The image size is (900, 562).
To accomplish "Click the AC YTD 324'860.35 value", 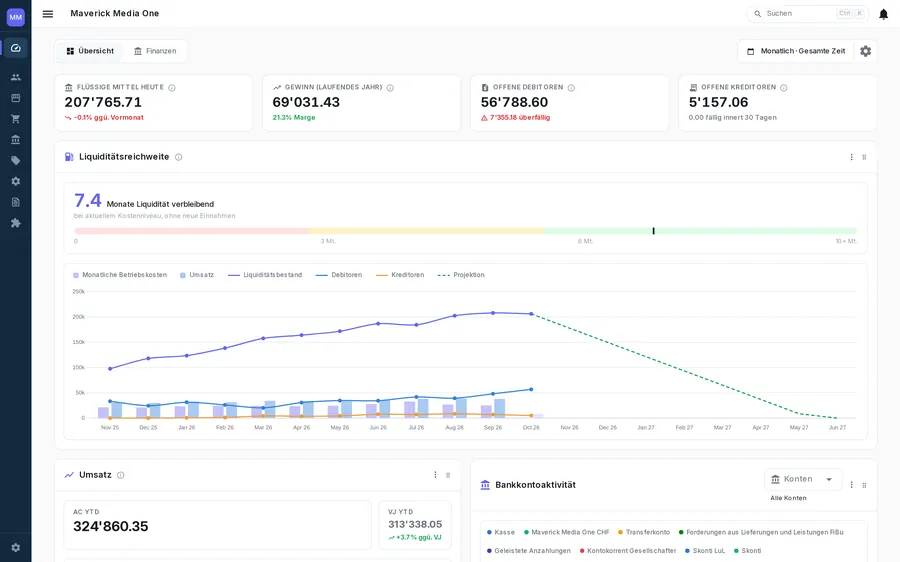I will [111, 526].
